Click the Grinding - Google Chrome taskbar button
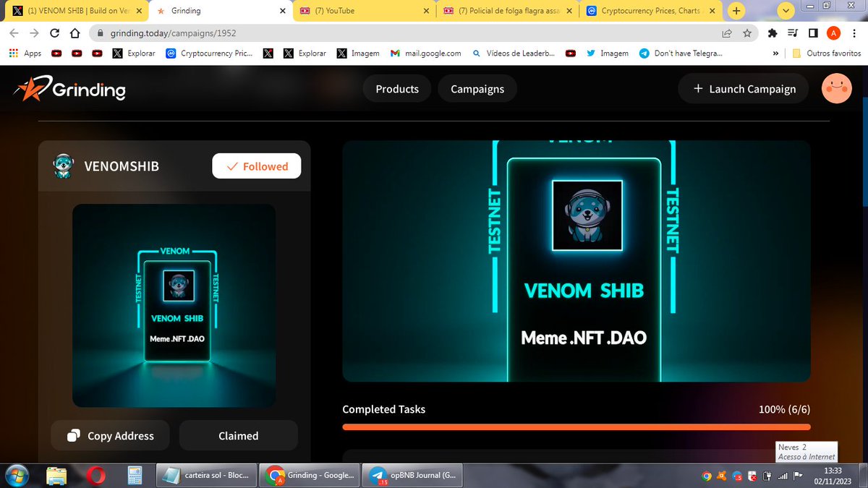The image size is (868, 488). [x=310, y=476]
